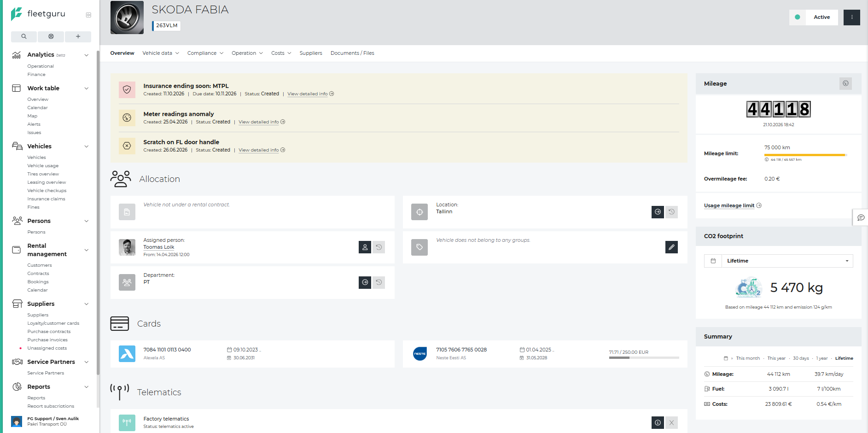This screenshot has height=433, width=868.
Task: Click the Neste card spending limit bar
Action: click(644, 357)
